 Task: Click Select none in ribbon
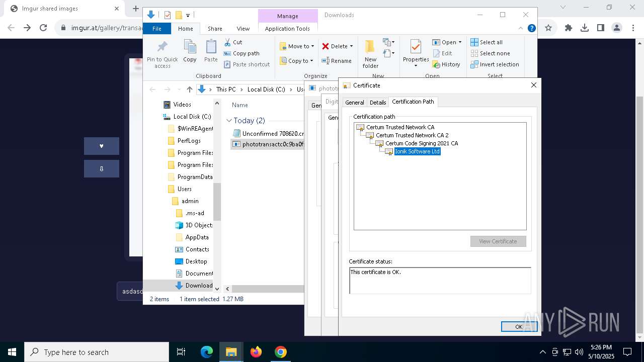(x=490, y=53)
